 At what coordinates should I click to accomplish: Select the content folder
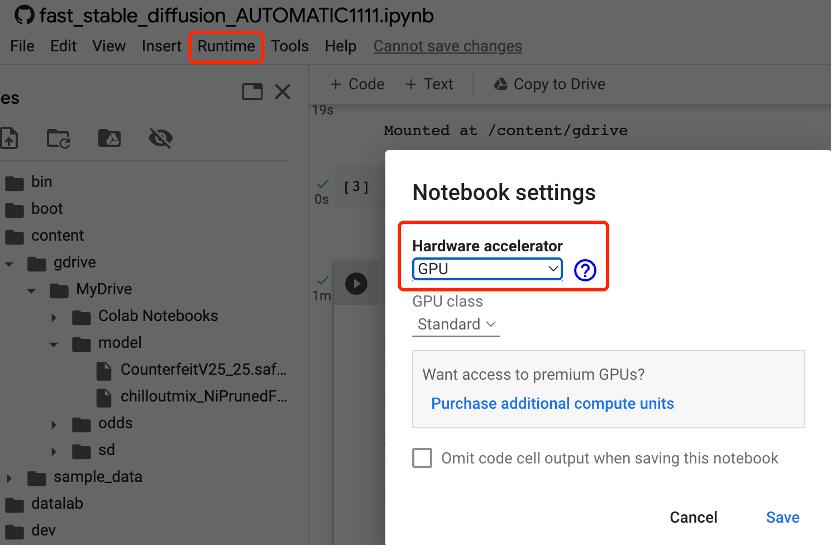(x=45, y=236)
